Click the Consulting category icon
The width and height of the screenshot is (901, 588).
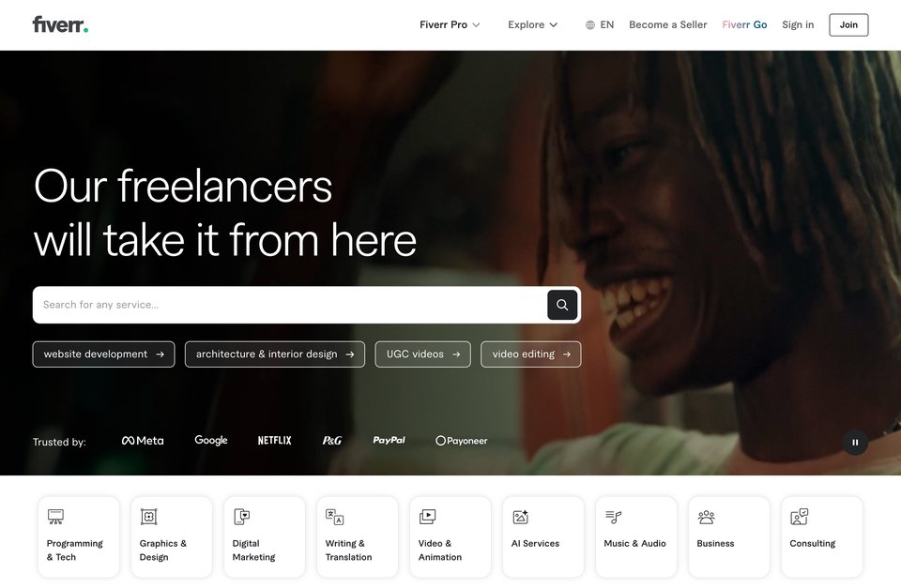point(800,517)
